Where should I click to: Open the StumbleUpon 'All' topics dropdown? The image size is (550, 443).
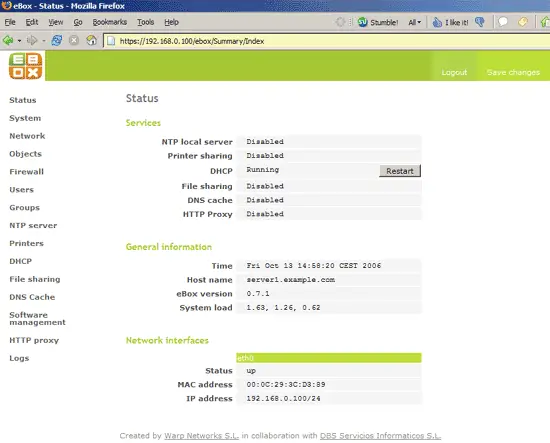[414, 22]
